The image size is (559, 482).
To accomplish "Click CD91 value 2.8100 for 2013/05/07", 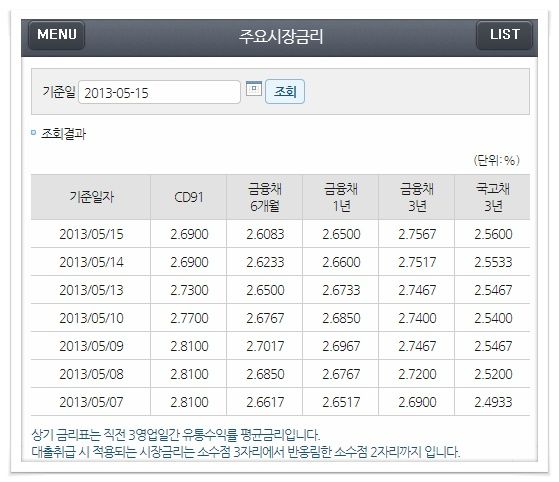I will pyautogui.click(x=189, y=402).
